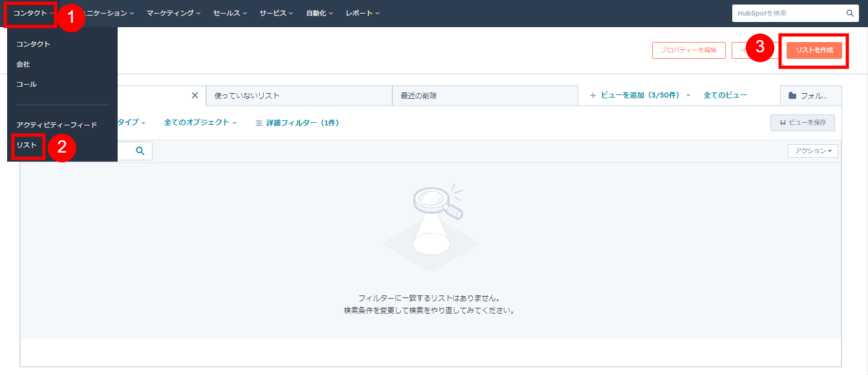Click the リストを作成 button
The image size is (868, 375).
pos(814,50)
